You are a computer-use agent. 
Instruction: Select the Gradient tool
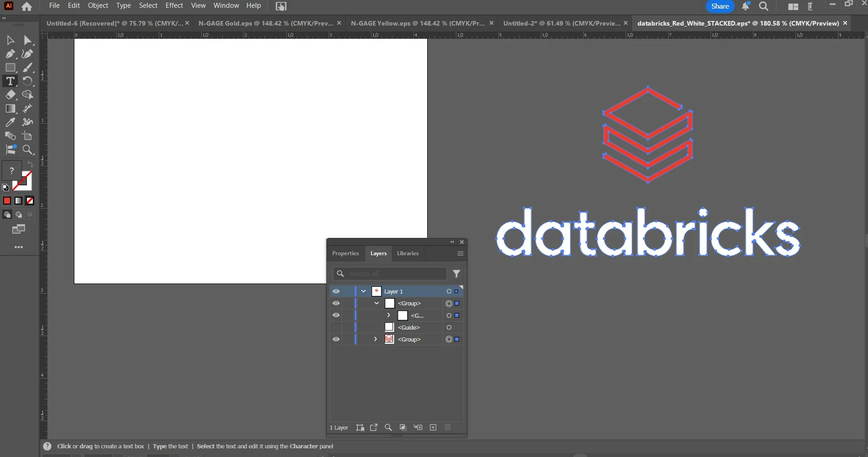[x=10, y=109]
